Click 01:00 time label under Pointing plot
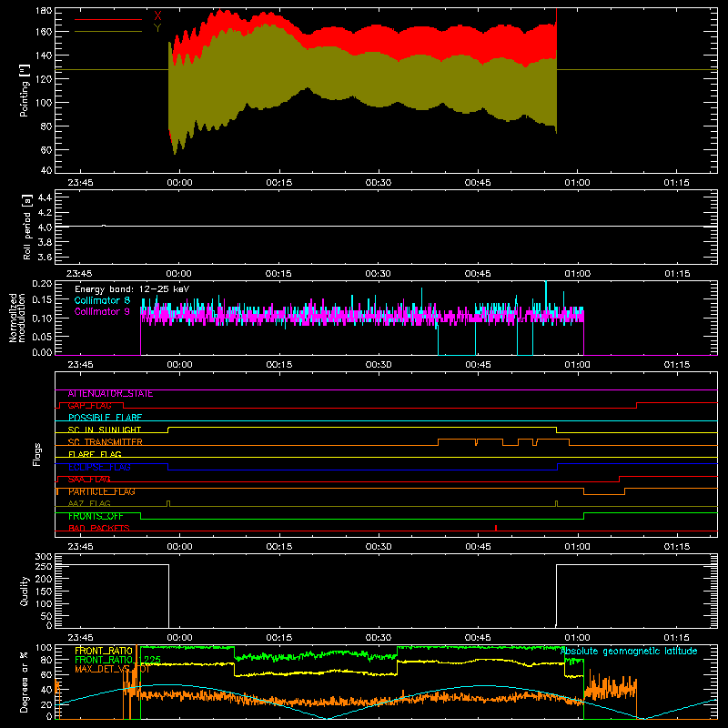728x728 pixels. (x=577, y=183)
